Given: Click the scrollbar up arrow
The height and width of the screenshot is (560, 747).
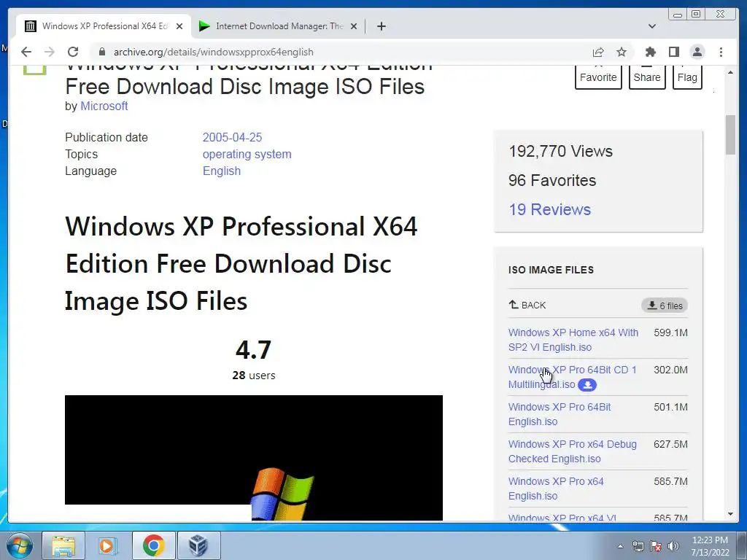Looking at the screenshot, I should click(x=730, y=72).
